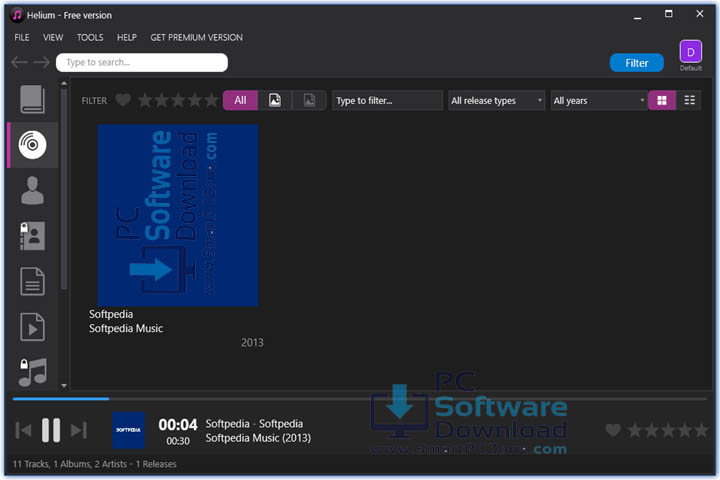Rate playing track two stars
This screenshot has height=480, width=720.
651,430
